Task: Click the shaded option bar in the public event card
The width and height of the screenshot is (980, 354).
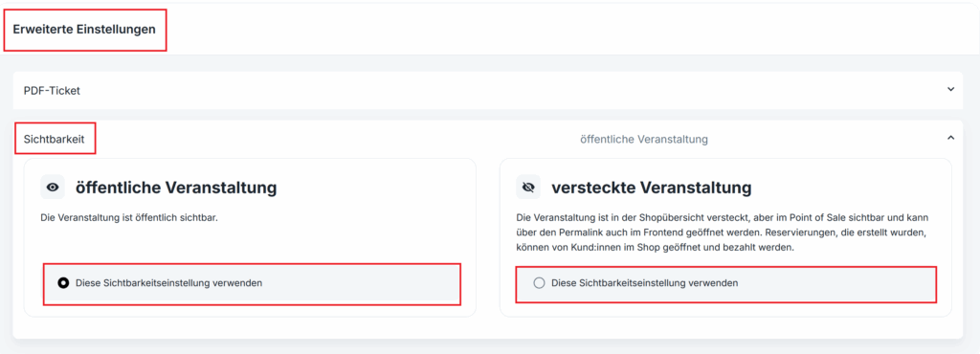Action: pos(252,284)
